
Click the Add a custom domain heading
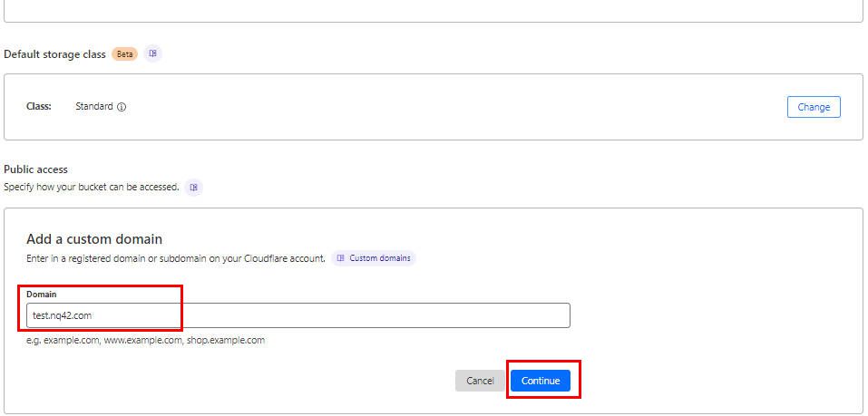point(94,239)
